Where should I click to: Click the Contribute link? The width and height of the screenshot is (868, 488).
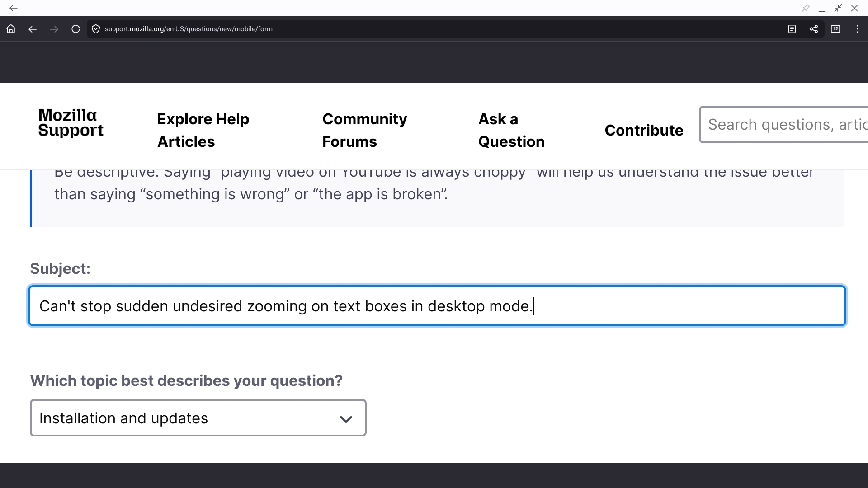pyautogui.click(x=644, y=130)
